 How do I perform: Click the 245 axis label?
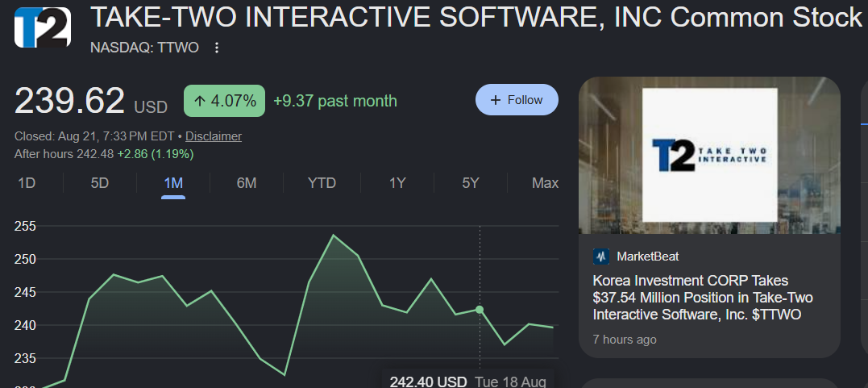25,292
